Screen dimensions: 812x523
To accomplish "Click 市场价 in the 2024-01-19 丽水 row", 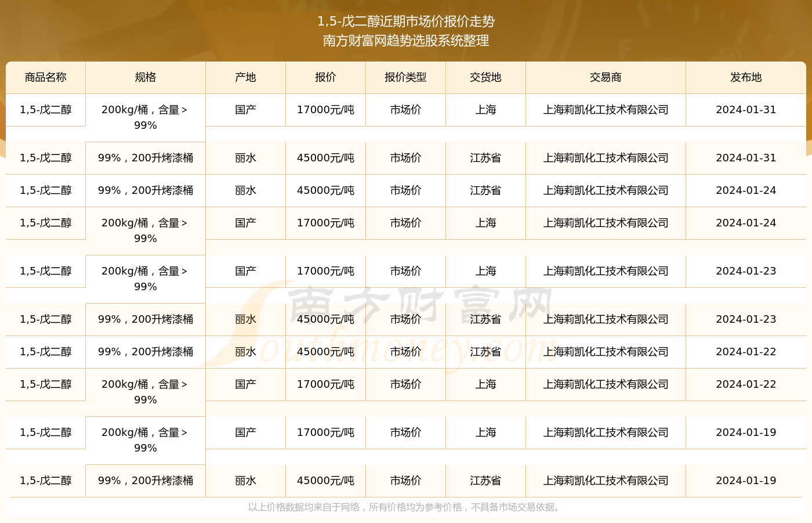I will tap(405, 481).
